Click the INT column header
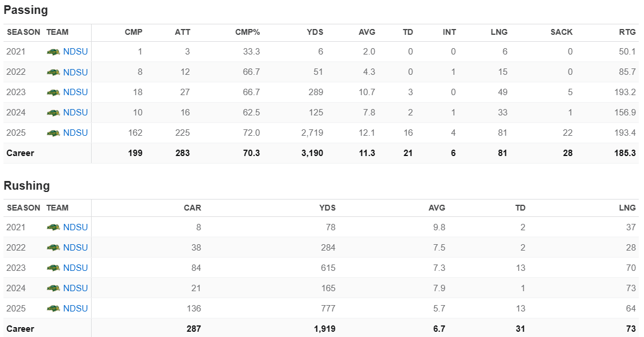The image size is (644, 337). tap(449, 32)
